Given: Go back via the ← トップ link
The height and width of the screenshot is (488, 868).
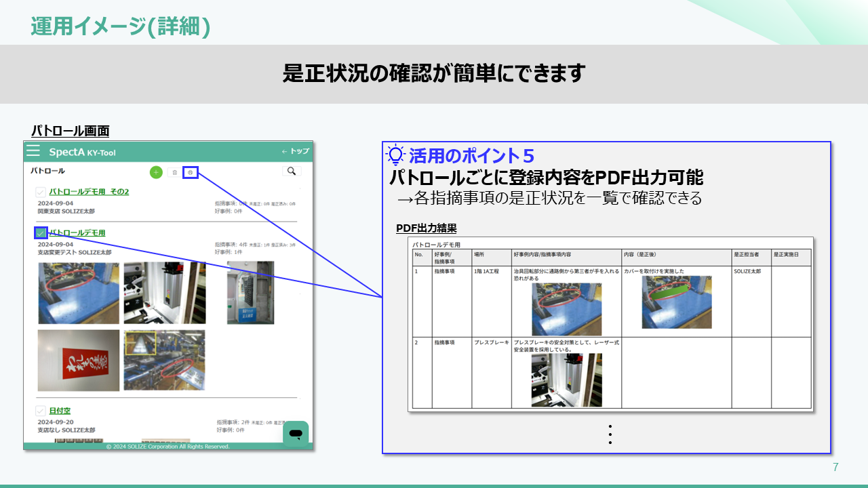Looking at the screenshot, I should click(295, 151).
